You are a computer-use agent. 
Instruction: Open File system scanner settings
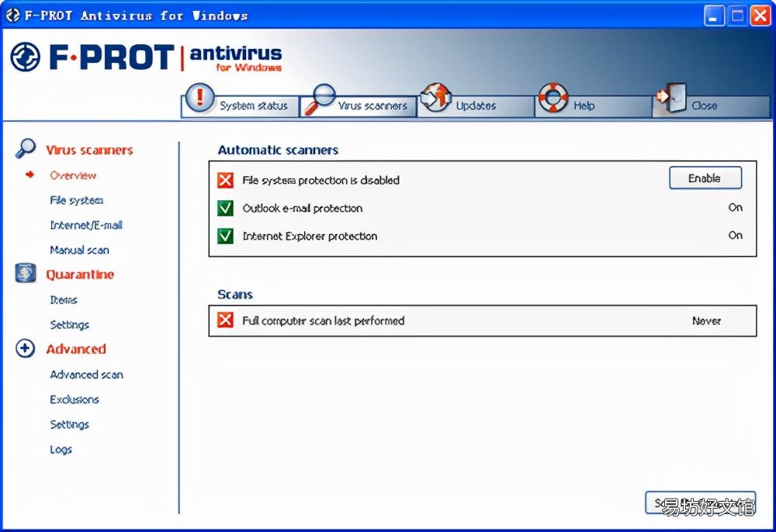[77, 200]
